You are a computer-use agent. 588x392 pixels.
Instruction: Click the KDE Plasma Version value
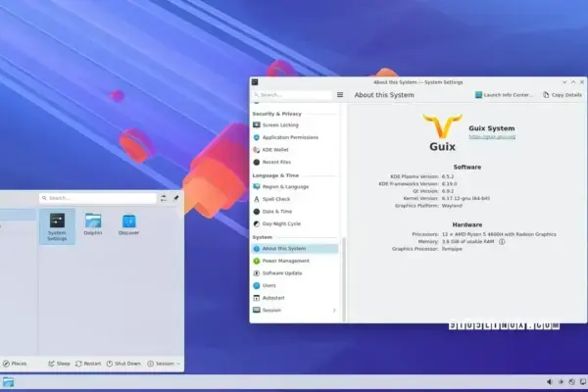pyautogui.click(x=448, y=176)
